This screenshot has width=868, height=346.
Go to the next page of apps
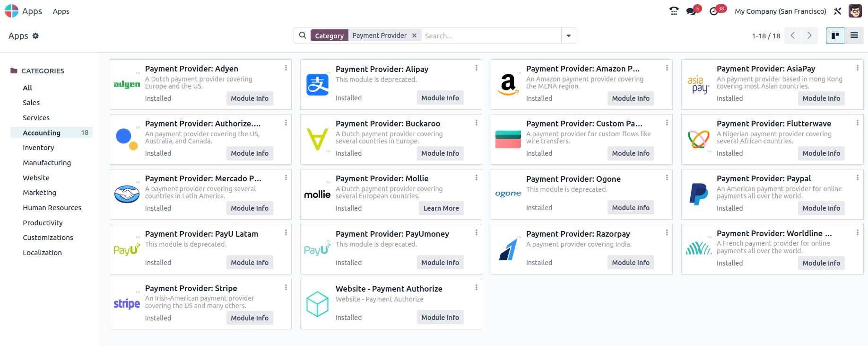point(809,35)
